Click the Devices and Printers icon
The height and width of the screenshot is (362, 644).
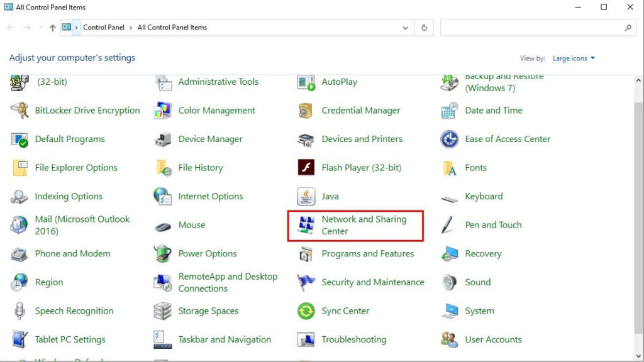point(306,139)
